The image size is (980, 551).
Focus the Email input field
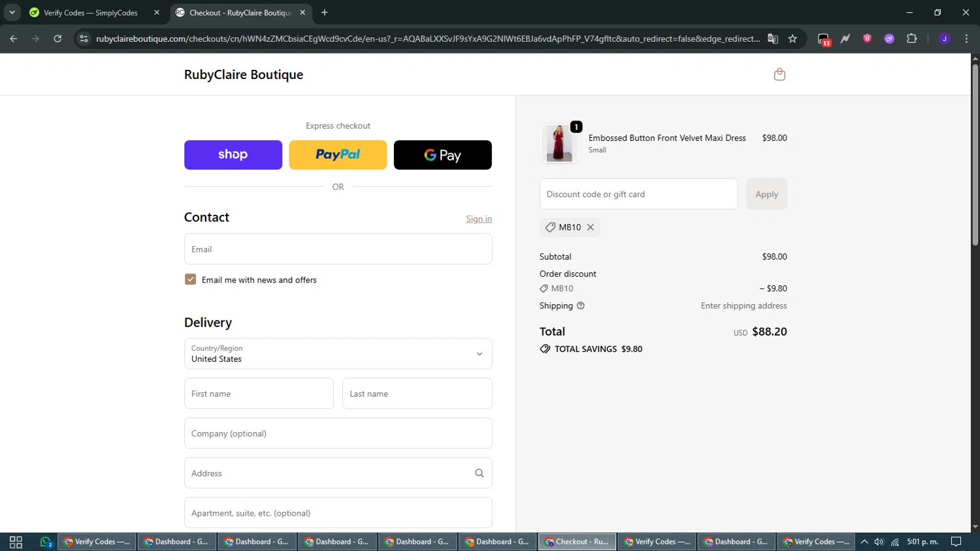338,249
